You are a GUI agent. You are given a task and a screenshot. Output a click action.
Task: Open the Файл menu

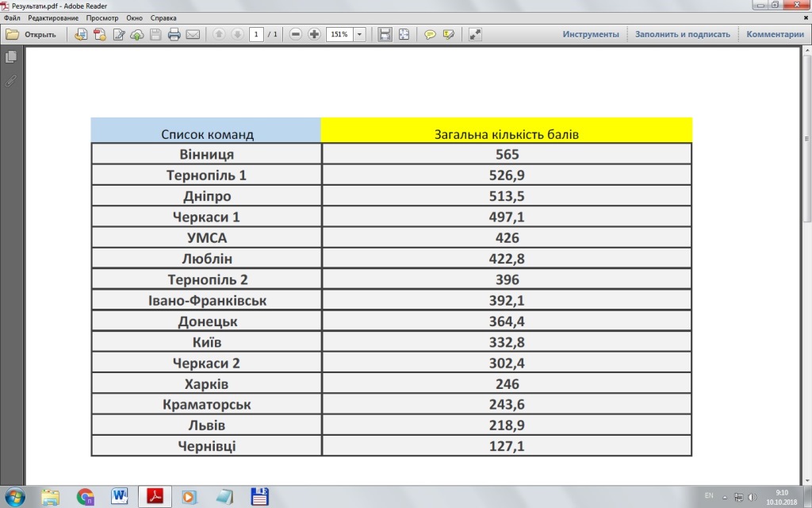click(x=11, y=17)
